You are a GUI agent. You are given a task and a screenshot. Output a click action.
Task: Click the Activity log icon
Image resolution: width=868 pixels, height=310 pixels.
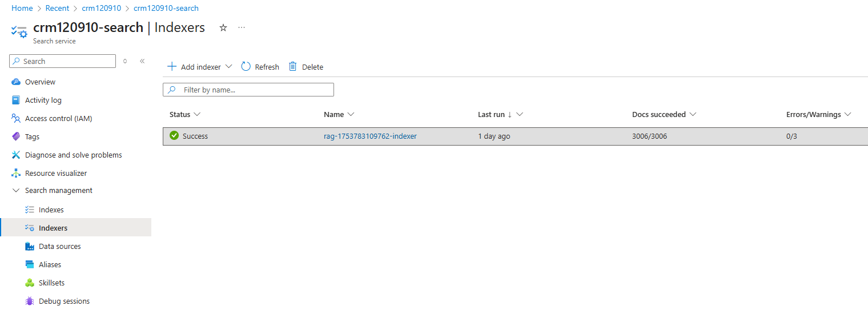pos(16,100)
